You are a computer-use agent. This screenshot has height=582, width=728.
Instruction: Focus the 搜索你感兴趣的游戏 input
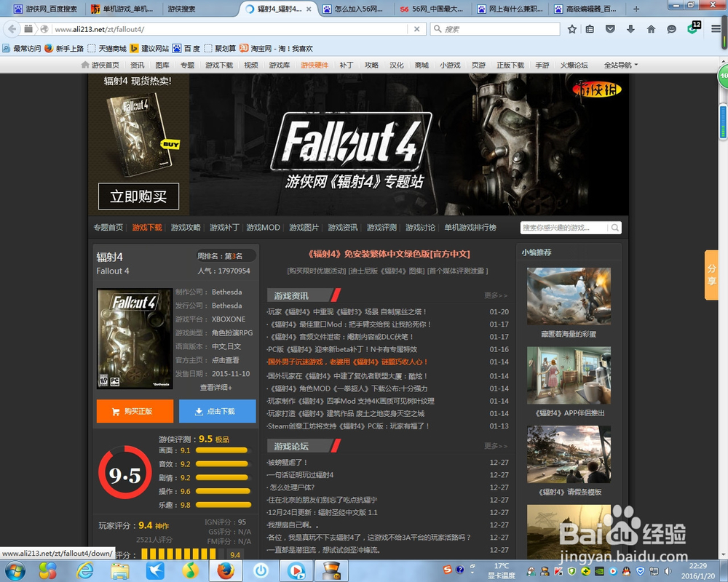(x=564, y=228)
